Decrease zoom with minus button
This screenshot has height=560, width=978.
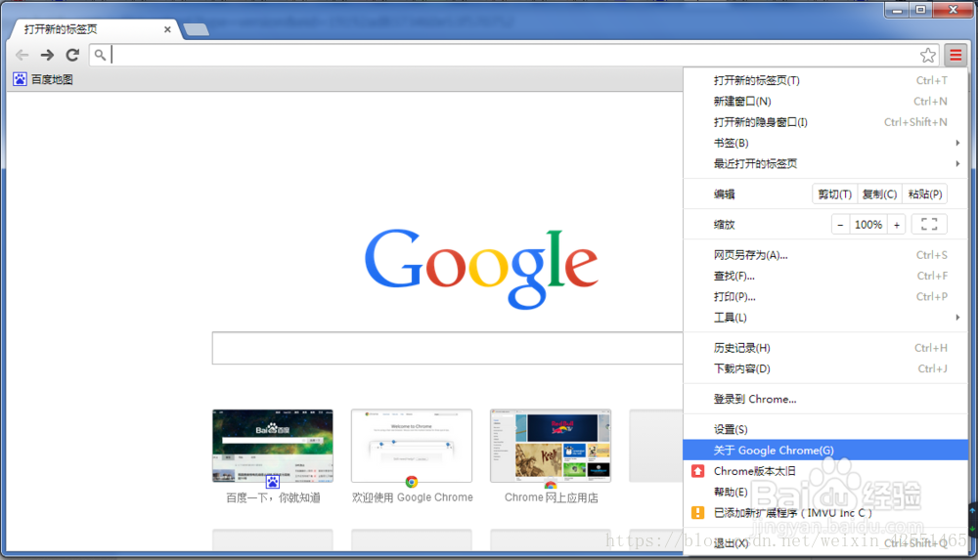[x=840, y=225]
